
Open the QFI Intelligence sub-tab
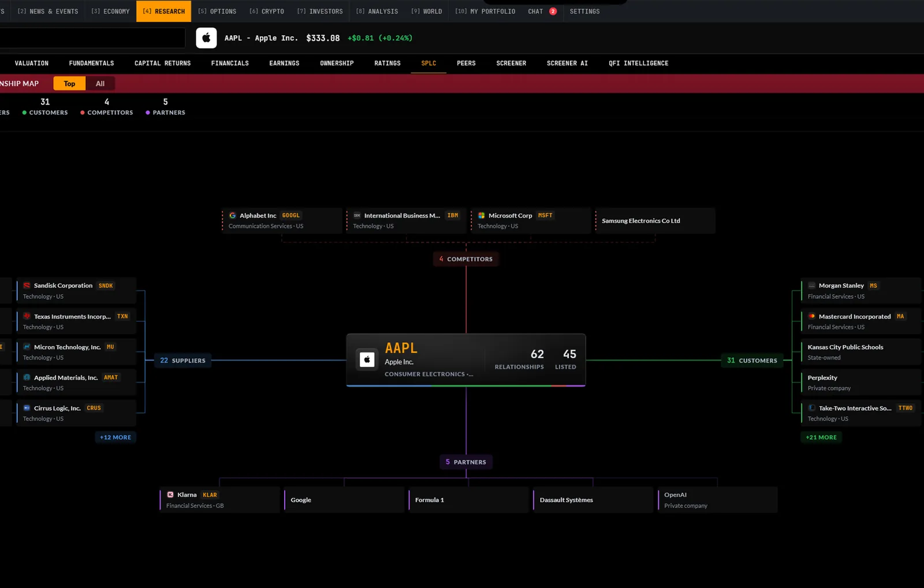638,63
